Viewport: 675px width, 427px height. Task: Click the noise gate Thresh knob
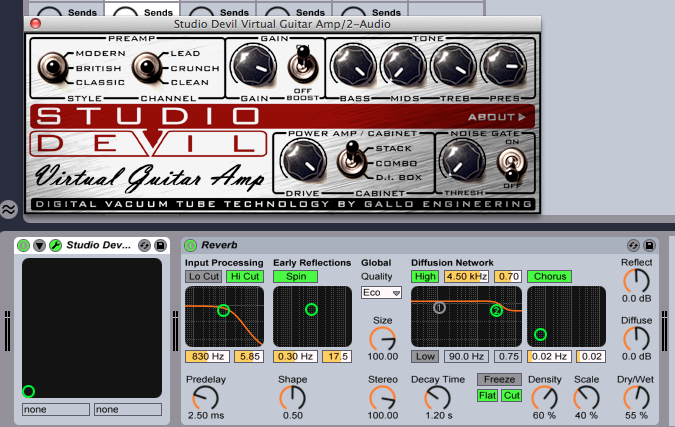(x=463, y=161)
